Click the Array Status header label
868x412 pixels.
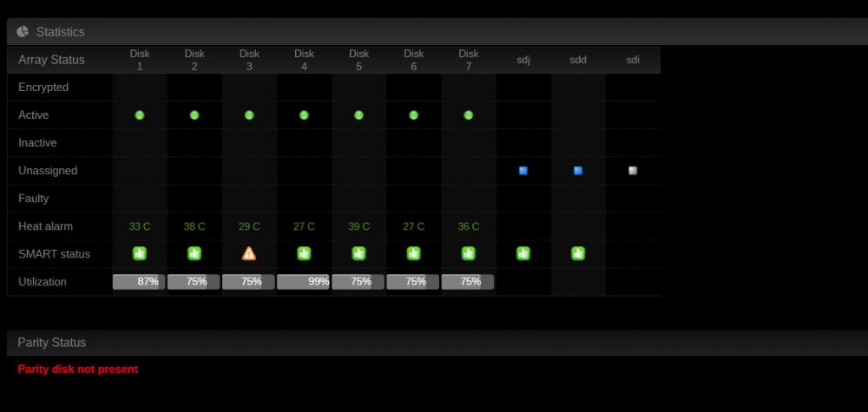(51, 60)
